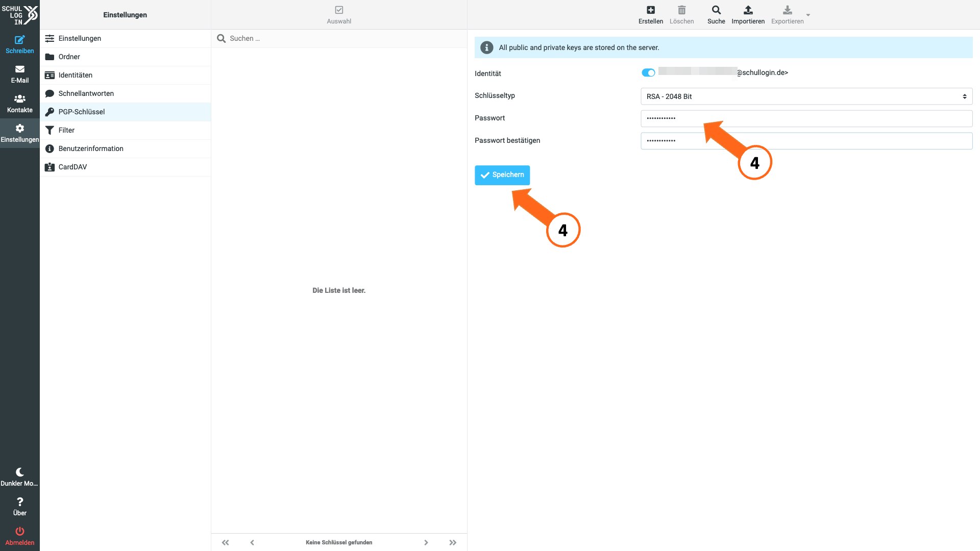Viewport: 980px width, 551px height.
Task: Open Kontakte in the sidebar
Action: pos(20,104)
